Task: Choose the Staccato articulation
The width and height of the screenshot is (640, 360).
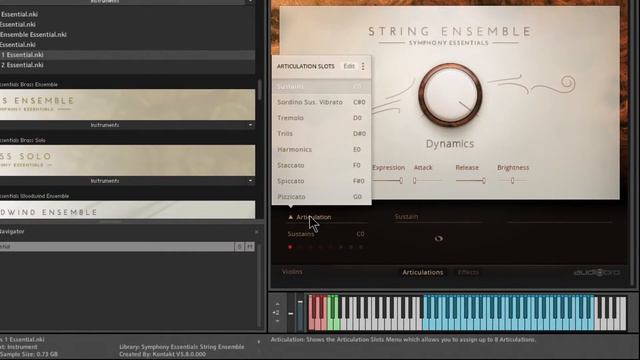Action: click(x=322, y=165)
